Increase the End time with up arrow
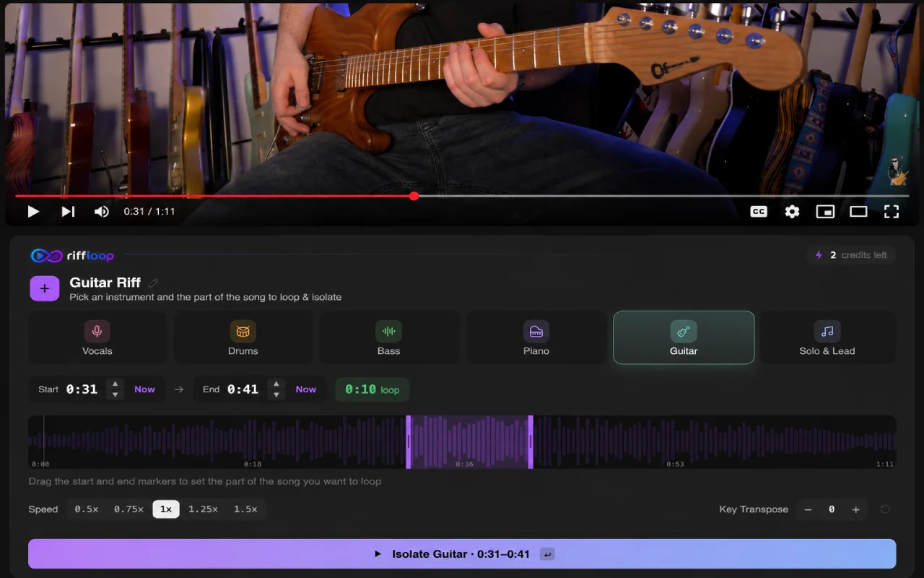The width and height of the screenshot is (924, 578). pos(276,384)
